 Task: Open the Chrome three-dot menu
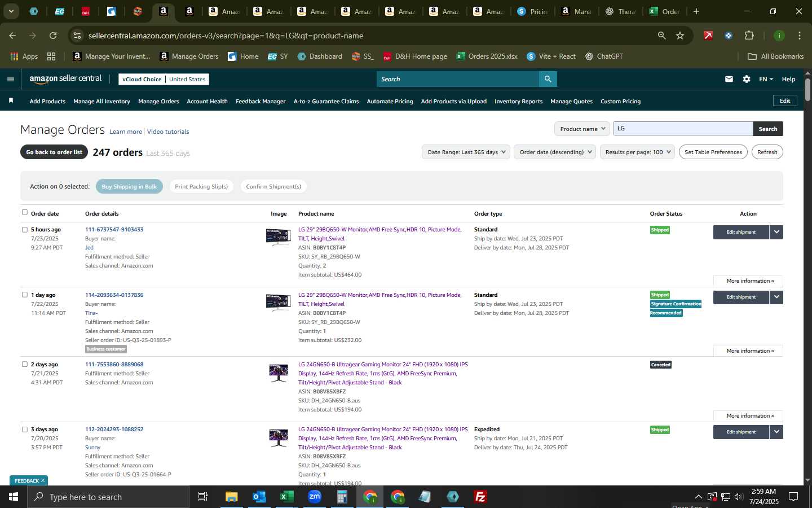coord(799,36)
